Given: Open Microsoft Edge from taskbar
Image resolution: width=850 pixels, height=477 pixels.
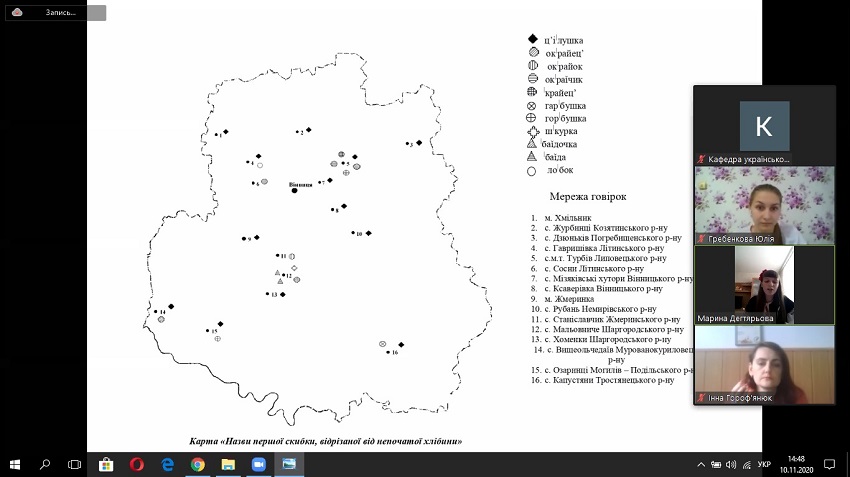Looking at the screenshot, I should click(168, 465).
